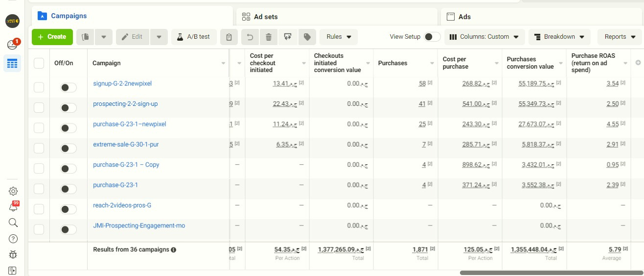The width and height of the screenshot is (644, 276).
Task: Open the reach-2videos-pros-G campaign link
Action: (x=122, y=205)
